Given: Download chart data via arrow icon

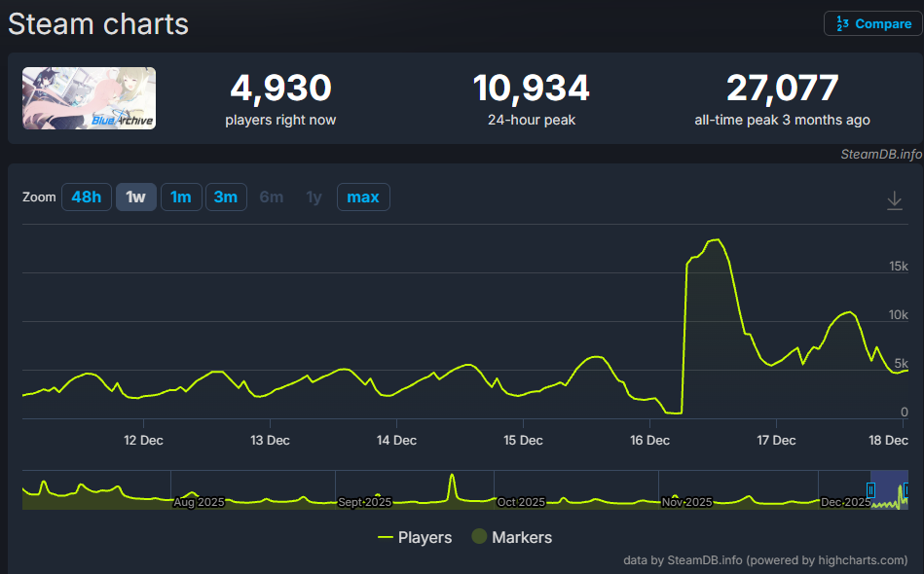Looking at the screenshot, I should point(895,200).
